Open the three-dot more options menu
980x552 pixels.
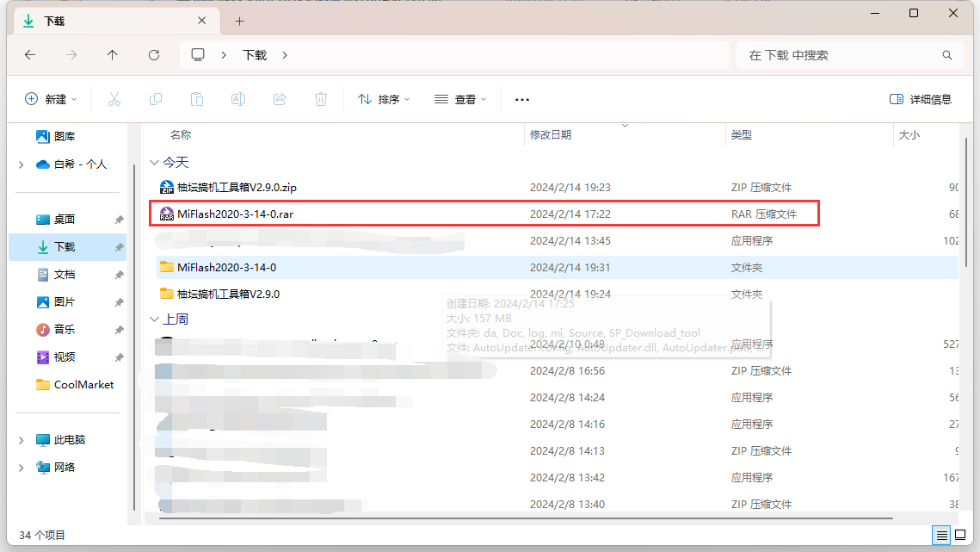[522, 99]
